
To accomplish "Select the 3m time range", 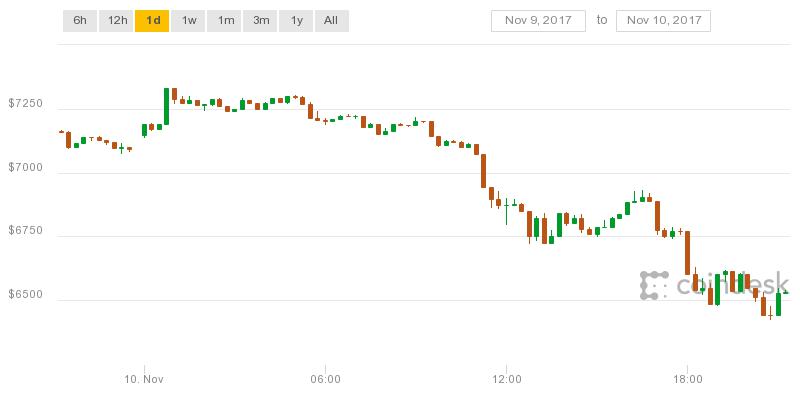I will [x=261, y=20].
